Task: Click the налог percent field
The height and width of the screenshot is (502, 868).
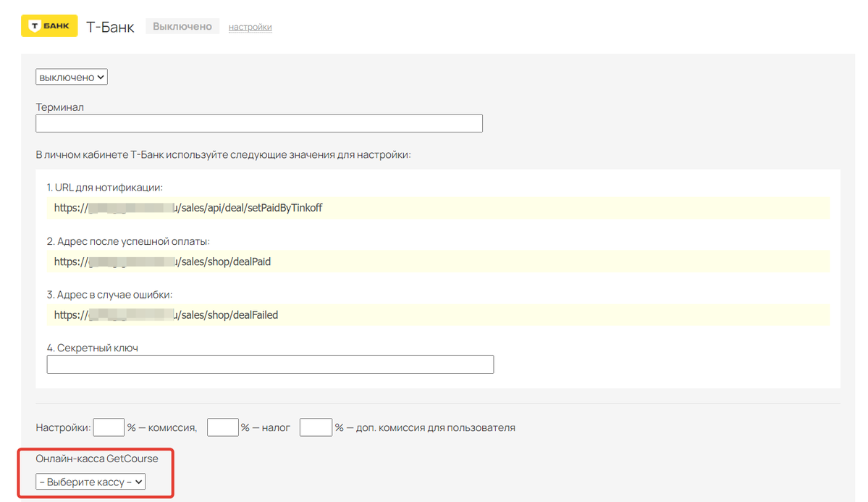Action: click(x=222, y=427)
